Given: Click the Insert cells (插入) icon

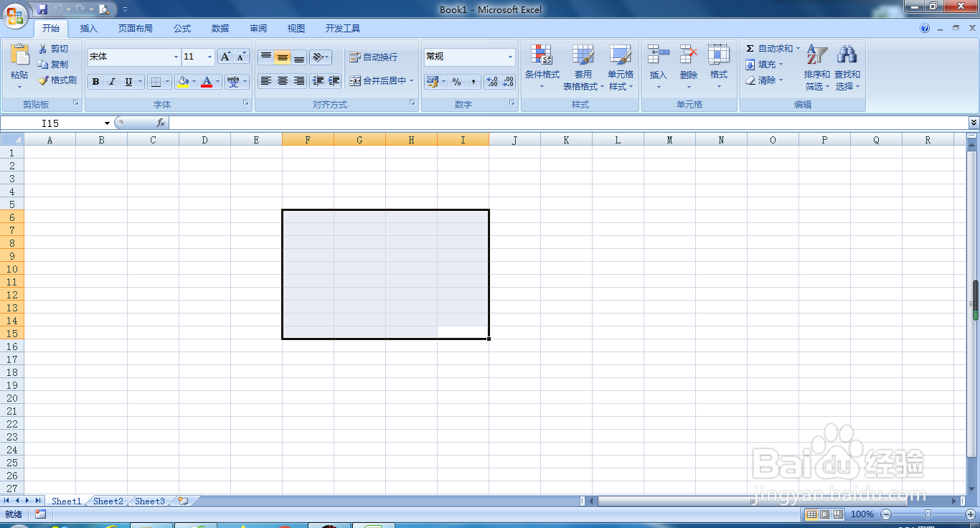Looking at the screenshot, I should (x=658, y=55).
